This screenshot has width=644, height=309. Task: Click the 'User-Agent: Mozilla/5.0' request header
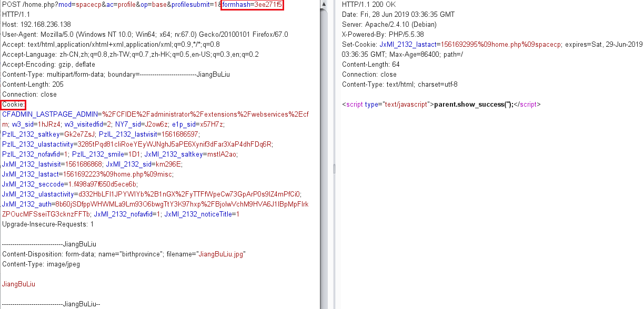tap(145, 34)
